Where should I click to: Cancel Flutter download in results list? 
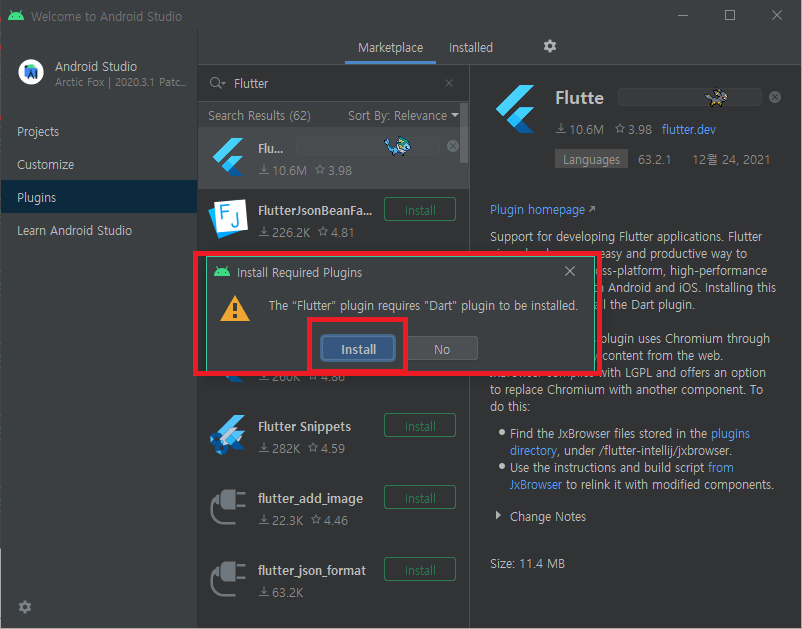[453, 146]
